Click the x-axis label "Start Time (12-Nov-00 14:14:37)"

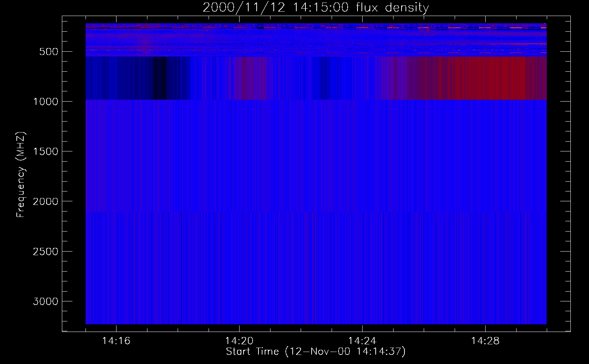(316, 352)
